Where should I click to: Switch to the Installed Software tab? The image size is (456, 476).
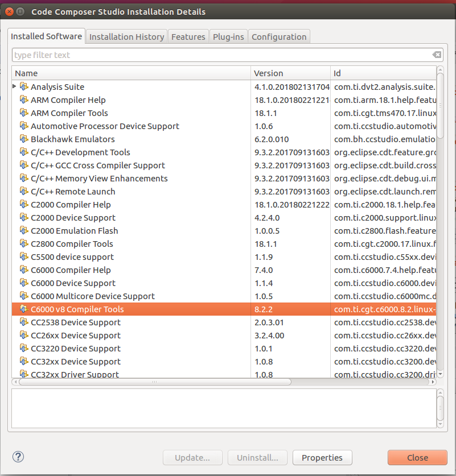(x=46, y=36)
